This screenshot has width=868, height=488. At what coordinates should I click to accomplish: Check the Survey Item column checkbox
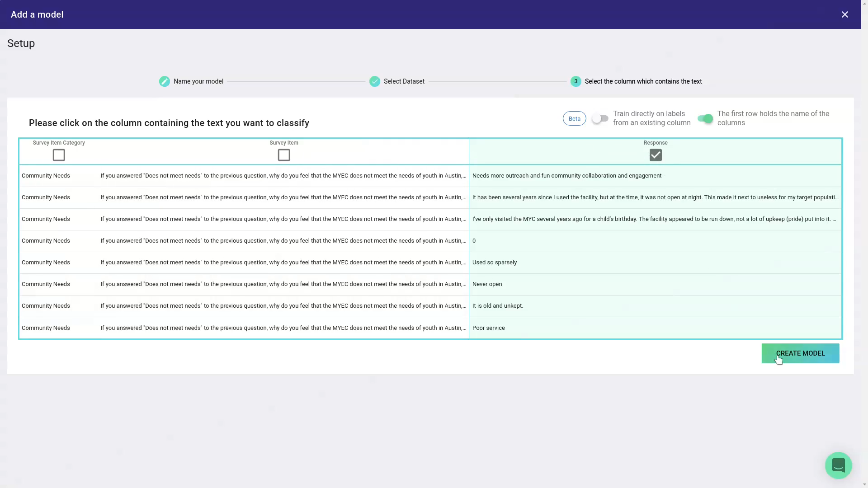point(284,155)
